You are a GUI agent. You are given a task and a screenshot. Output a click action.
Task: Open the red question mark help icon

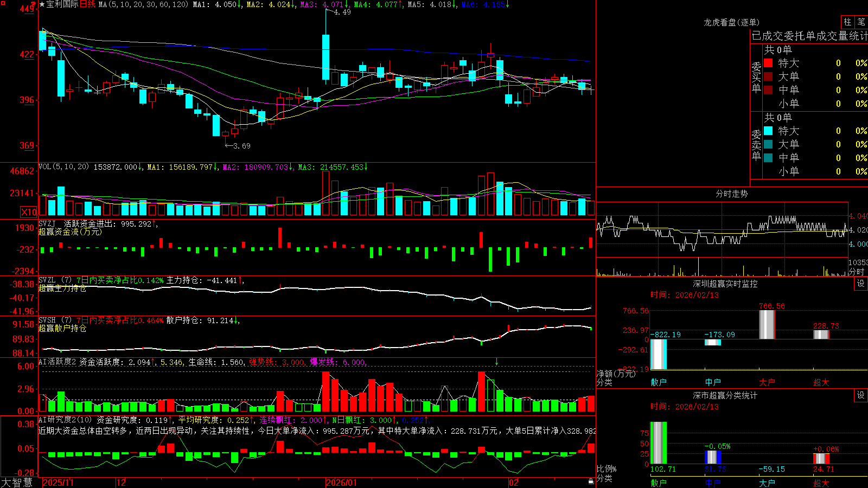coord(34,4)
